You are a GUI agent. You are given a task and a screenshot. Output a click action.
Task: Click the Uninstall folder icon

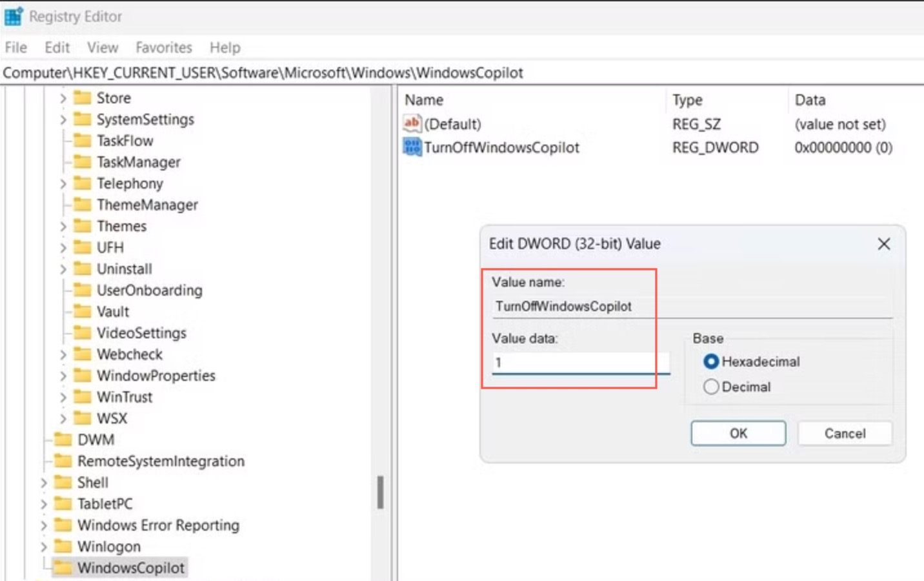coord(83,269)
